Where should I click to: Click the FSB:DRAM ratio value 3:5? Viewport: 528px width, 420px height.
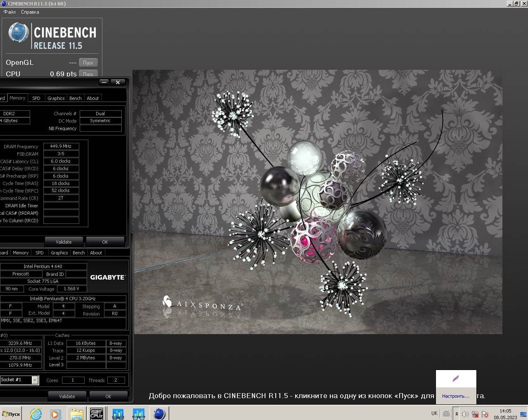click(x=61, y=154)
